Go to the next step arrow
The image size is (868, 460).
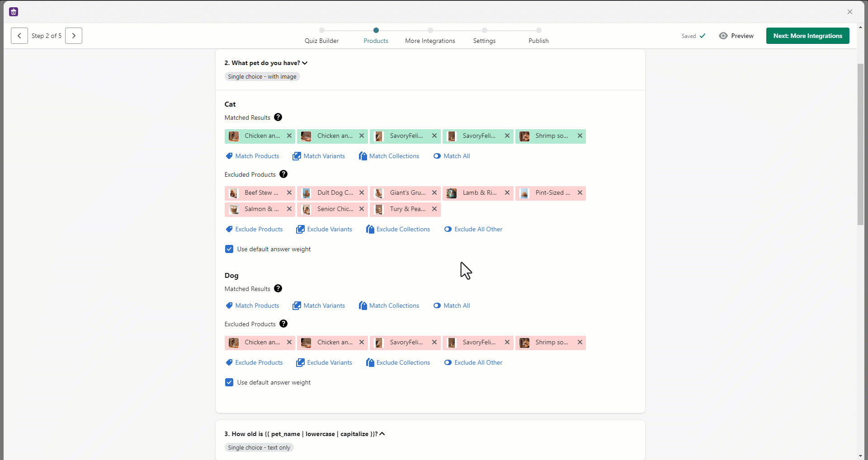(x=74, y=36)
